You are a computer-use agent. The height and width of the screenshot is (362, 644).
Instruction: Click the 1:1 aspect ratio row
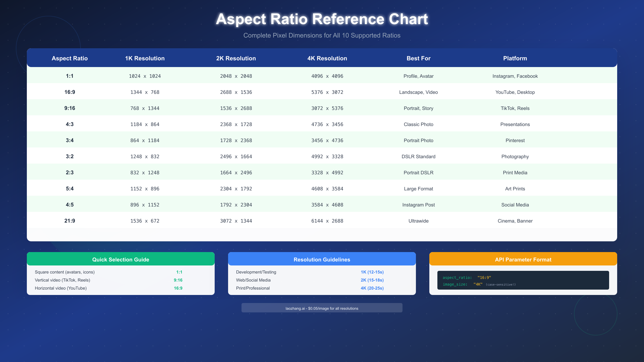point(322,76)
